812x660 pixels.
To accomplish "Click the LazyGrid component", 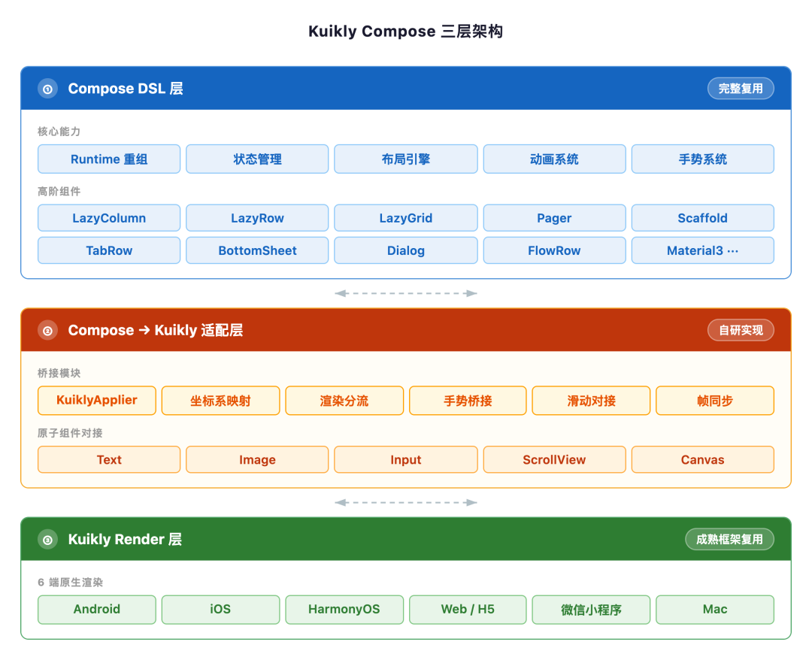I will point(405,218).
